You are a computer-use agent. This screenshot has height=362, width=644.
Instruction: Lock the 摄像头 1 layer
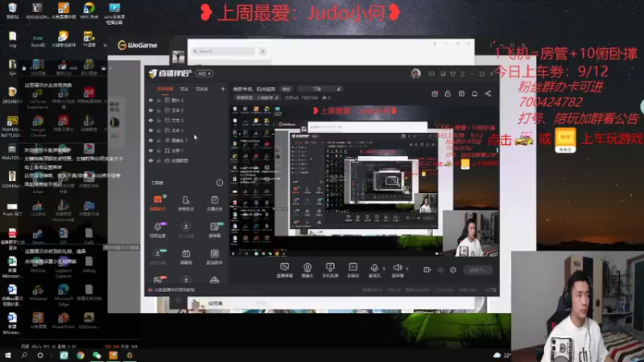click(159, 140)
